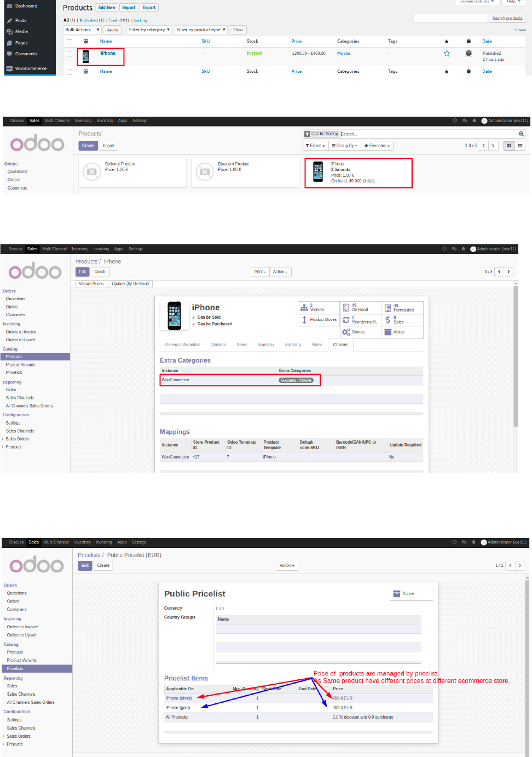532x757 pixels.
Task: Open the 49 Forecasted stat button
Action: 402,307
